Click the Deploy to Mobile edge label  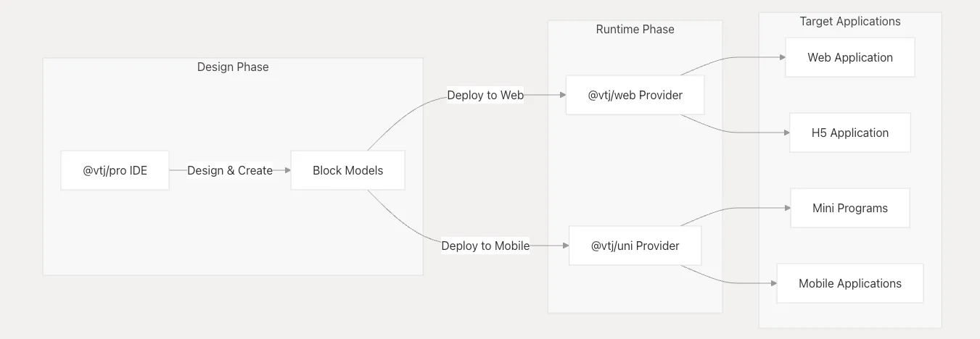coord(485,246)
